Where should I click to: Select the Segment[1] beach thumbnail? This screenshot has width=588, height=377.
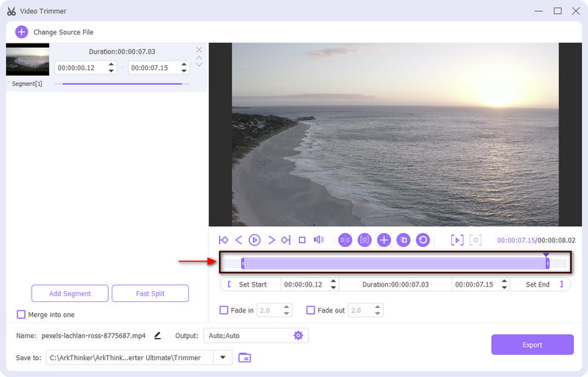pyautogui.click(x=27, y=60)
